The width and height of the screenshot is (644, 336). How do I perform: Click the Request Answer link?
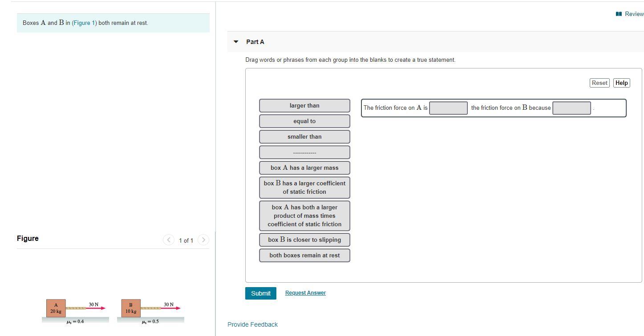(305, 292)
